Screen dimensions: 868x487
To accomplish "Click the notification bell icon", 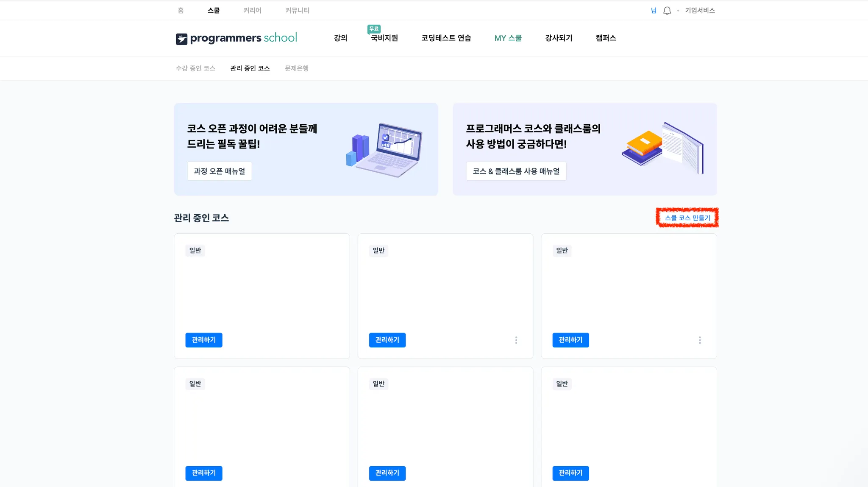I will (x=667, y=11).
